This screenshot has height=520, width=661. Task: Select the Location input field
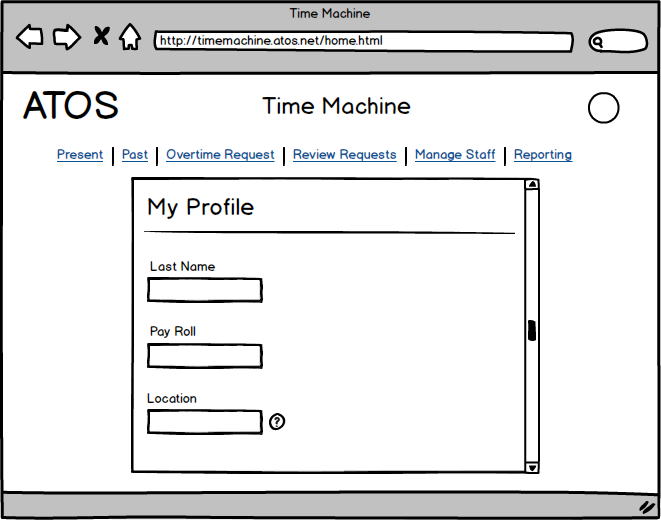205,422
